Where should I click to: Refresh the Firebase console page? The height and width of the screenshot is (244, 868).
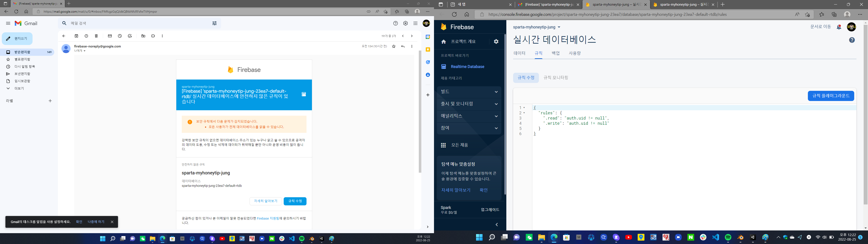(x=454, y=14)
